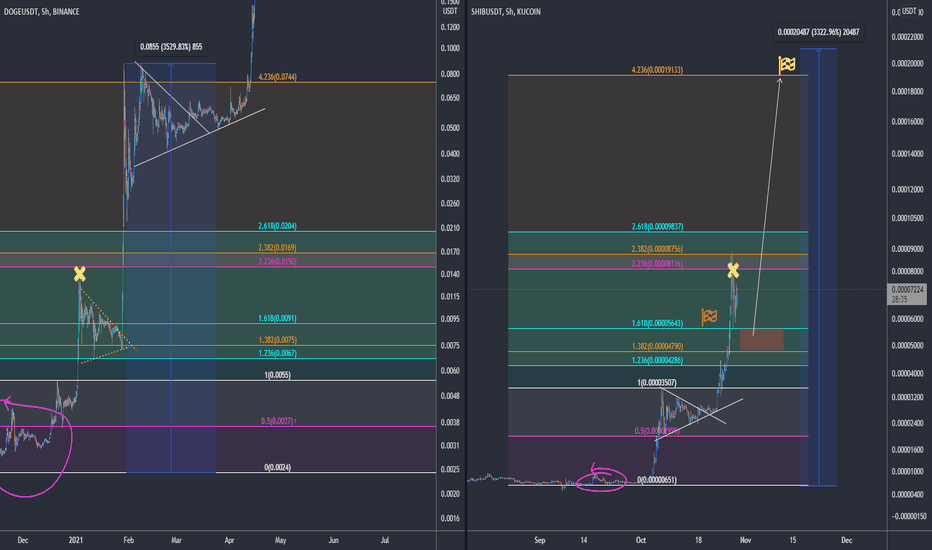Click the DOGEUSDT, 5h, BINANCE chart title

click(41, 12)
